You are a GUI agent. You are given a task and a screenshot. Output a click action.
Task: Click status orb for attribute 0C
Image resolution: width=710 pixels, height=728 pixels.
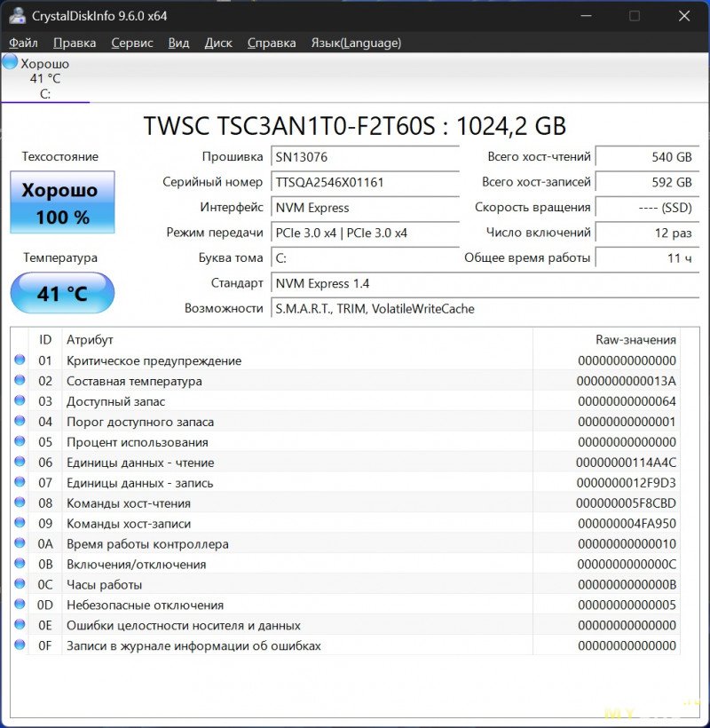coord(20,583)
